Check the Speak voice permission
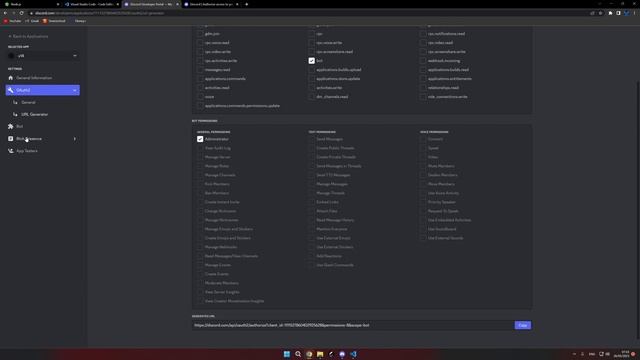The image size is (640, 360). pyautogui.click(x=423, y=148)
